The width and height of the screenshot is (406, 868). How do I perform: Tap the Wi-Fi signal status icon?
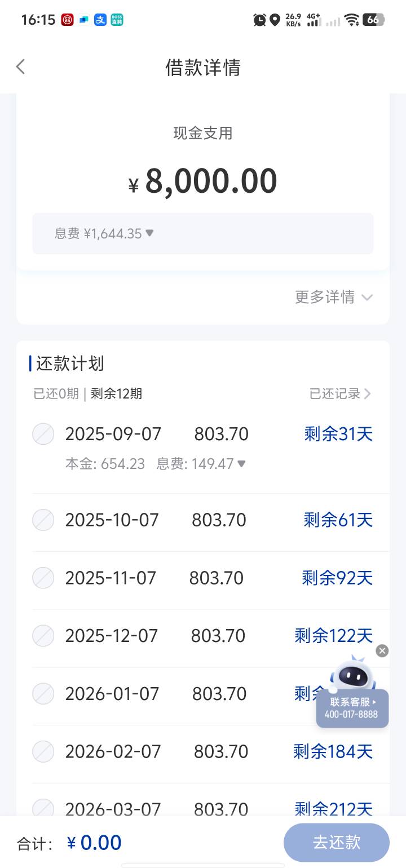click(352, 20)
